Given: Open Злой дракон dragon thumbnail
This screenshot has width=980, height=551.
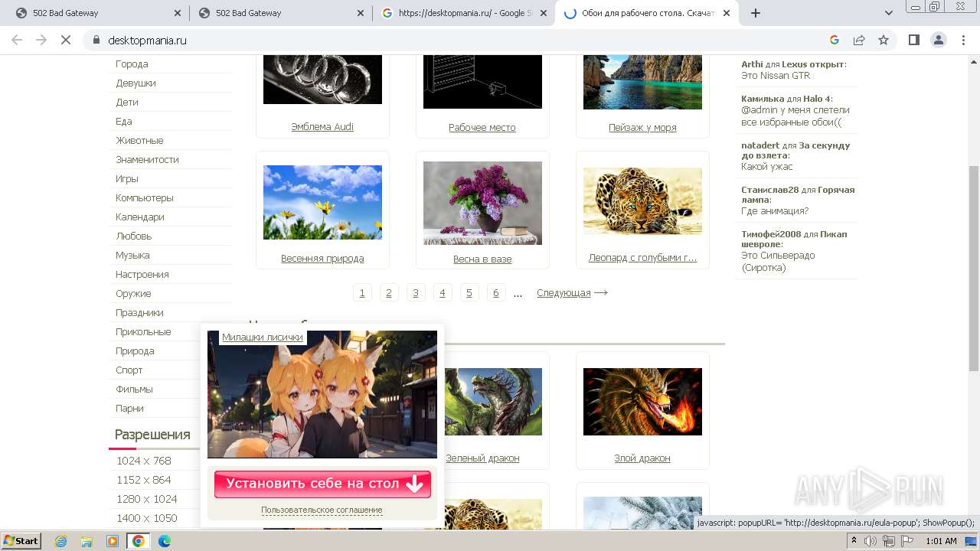Looking at the screenshot, I should coord(642,402).
